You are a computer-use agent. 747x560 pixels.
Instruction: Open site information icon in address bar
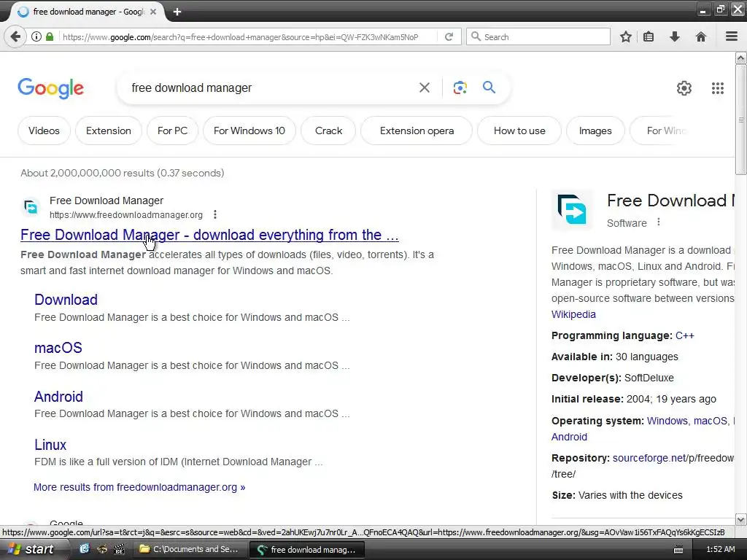point(36,36)
